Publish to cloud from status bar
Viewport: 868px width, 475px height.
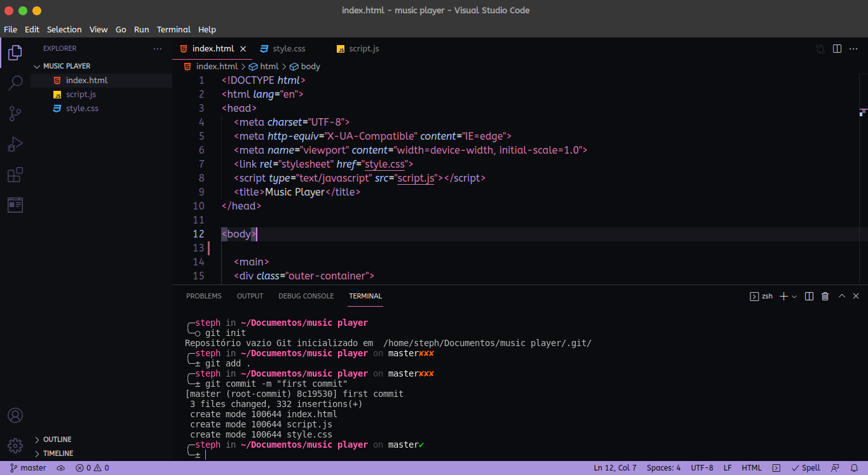61,468
